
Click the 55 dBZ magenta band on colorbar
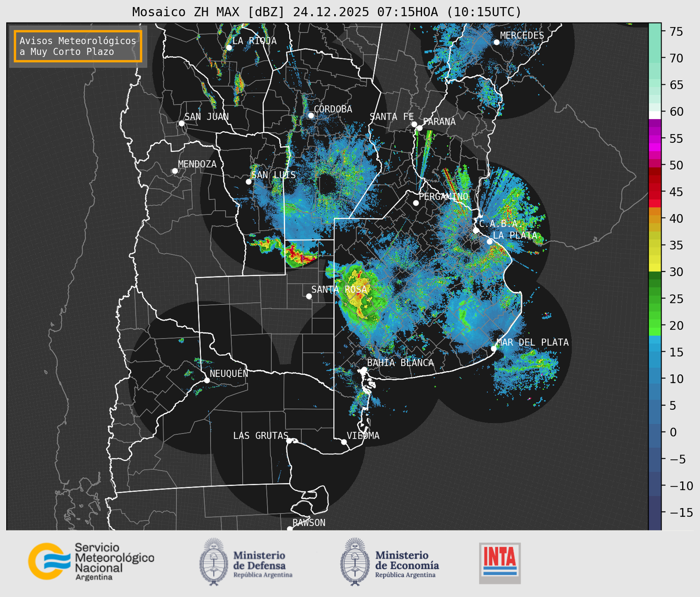[x=655, y=138]
